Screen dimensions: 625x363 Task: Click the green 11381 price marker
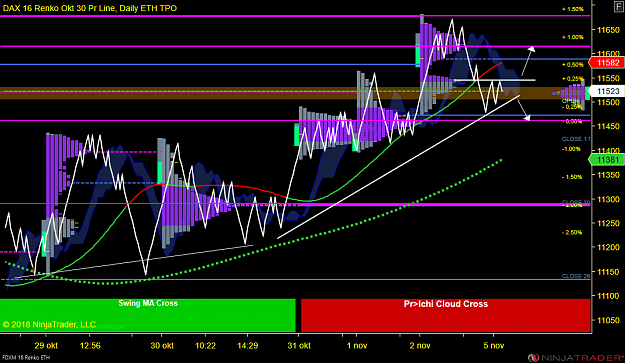point(607,160)
